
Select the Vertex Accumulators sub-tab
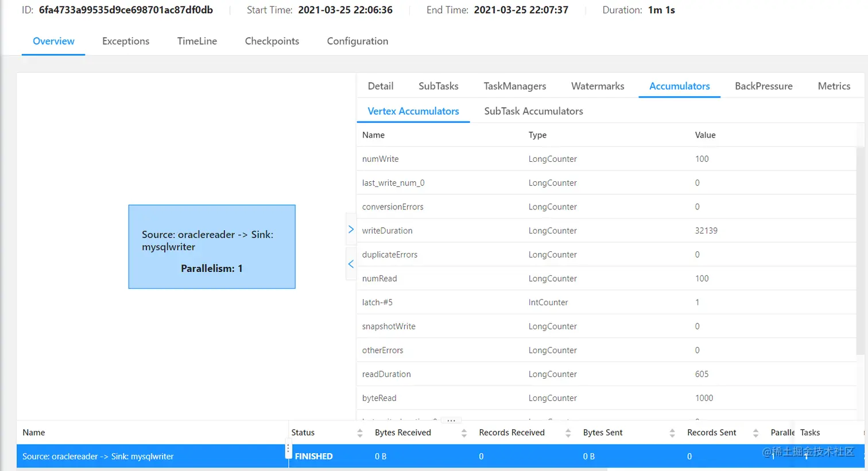pos(413,111)
